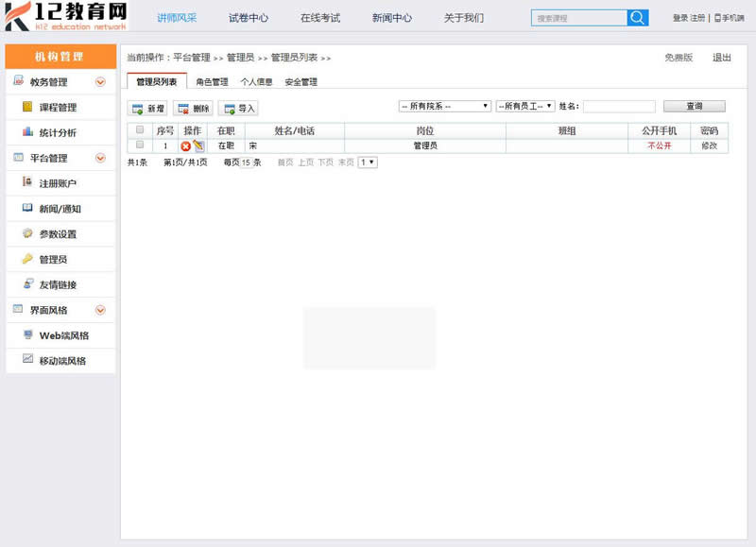This screenshot has width=756, height=547.
Task: Click the red delete icon in row 1
Action: (186, 146)
